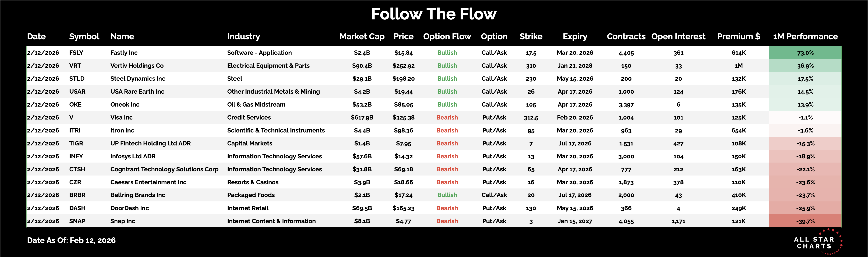Viewport: 868px width, 257px height.
Task: Click the 1M Performance column header
Action: (x=805, y=36)
